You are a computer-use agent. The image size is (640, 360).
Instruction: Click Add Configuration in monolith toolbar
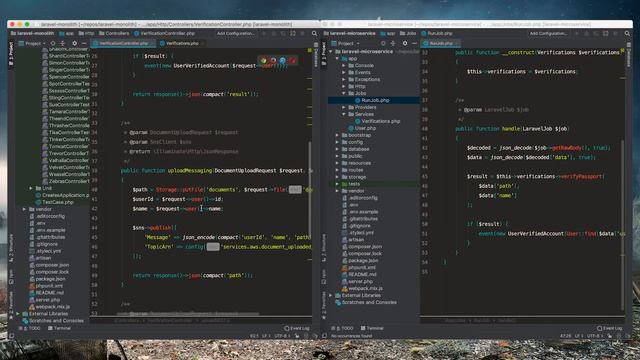pos(236,33)
